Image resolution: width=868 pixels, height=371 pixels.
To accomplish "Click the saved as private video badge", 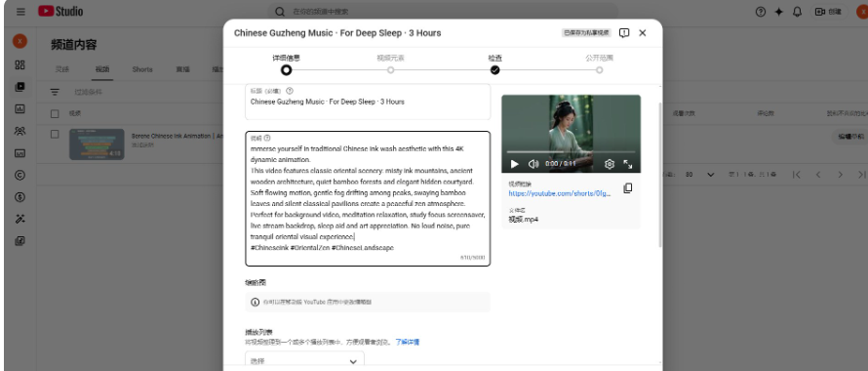I will [587, 33].
